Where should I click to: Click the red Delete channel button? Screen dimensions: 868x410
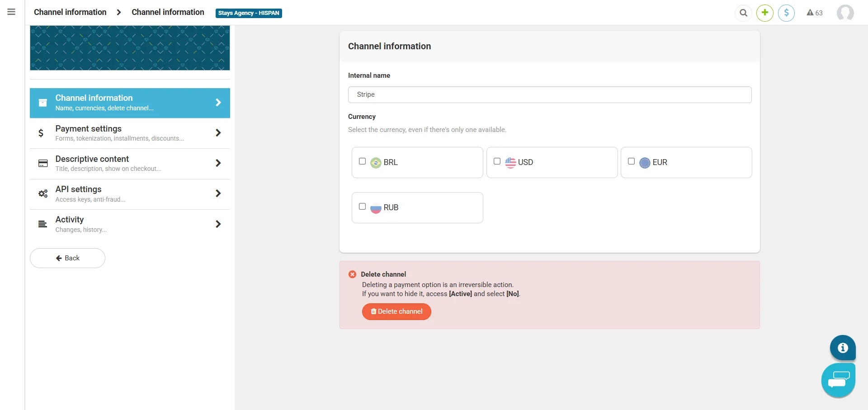pyautogui.click(x=396, y=311)
